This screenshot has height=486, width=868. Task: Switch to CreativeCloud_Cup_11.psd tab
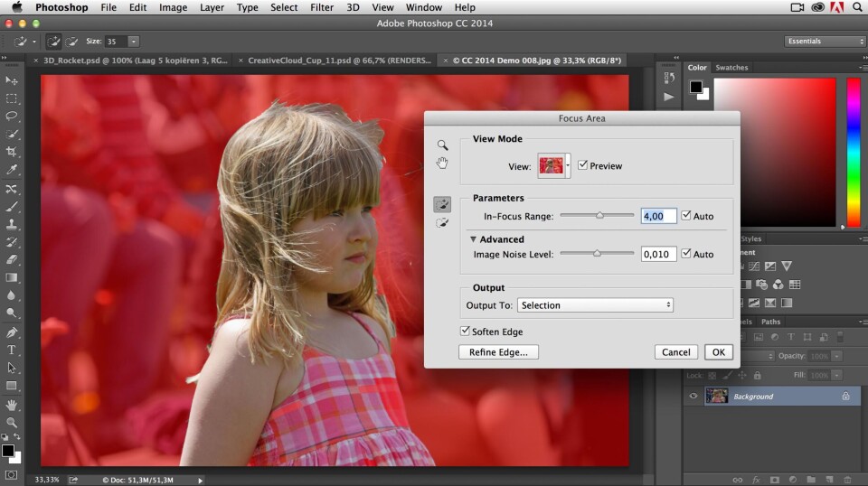click(x=339, y=61)
